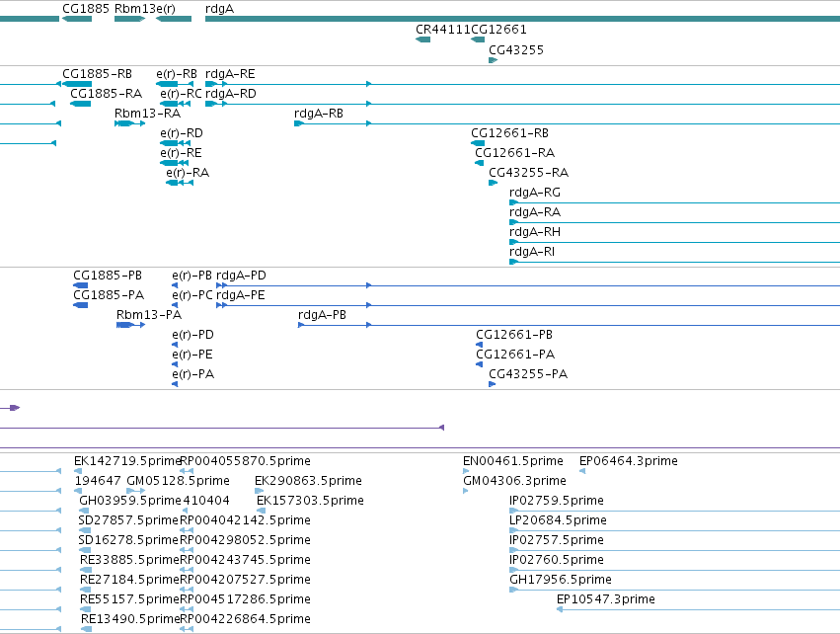Select protein e(r)-PD
The image size is (840, 634).
pyautogui.click(x=192, y=335)
